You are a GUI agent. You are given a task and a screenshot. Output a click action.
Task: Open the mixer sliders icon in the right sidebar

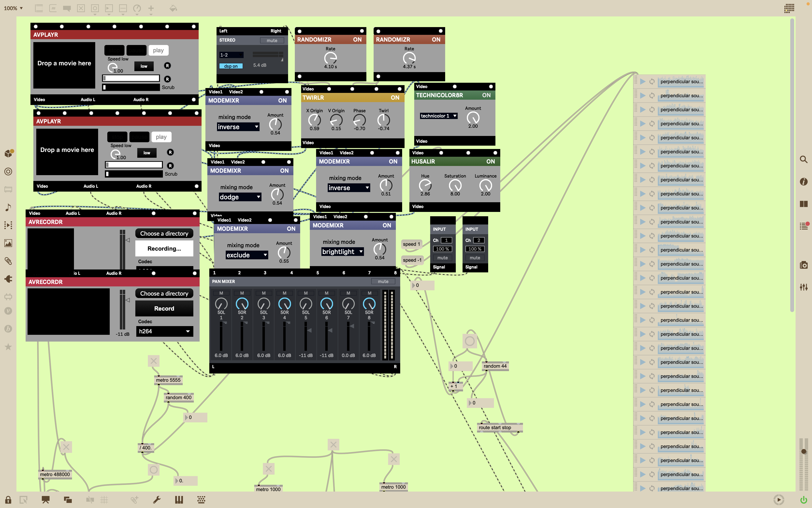click(x=804, y=287)
